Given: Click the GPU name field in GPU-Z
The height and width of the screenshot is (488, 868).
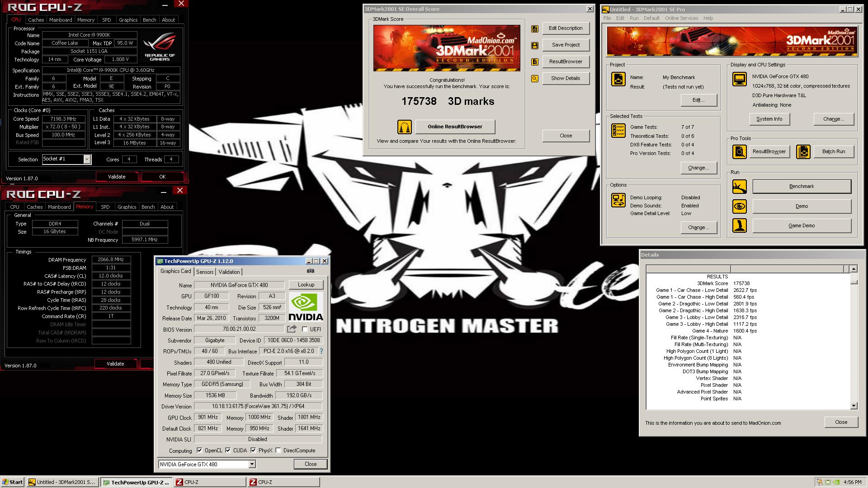Looking at the screenshot, I should tap(239, 285).
